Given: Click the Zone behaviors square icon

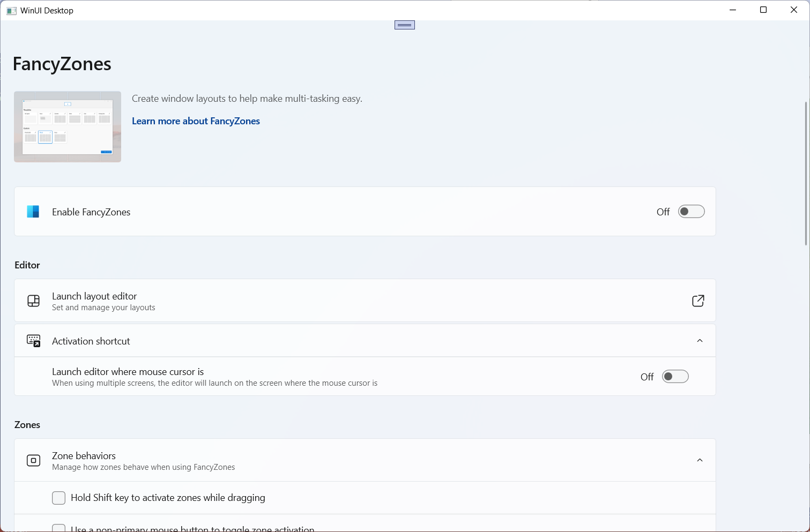Looking at the screenshot, I should click(33, 460).
